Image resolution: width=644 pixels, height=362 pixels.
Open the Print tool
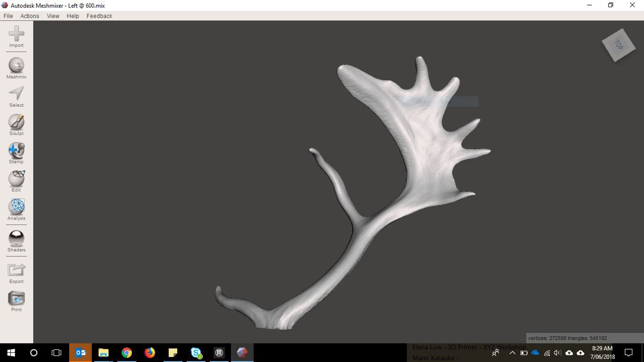16,300
